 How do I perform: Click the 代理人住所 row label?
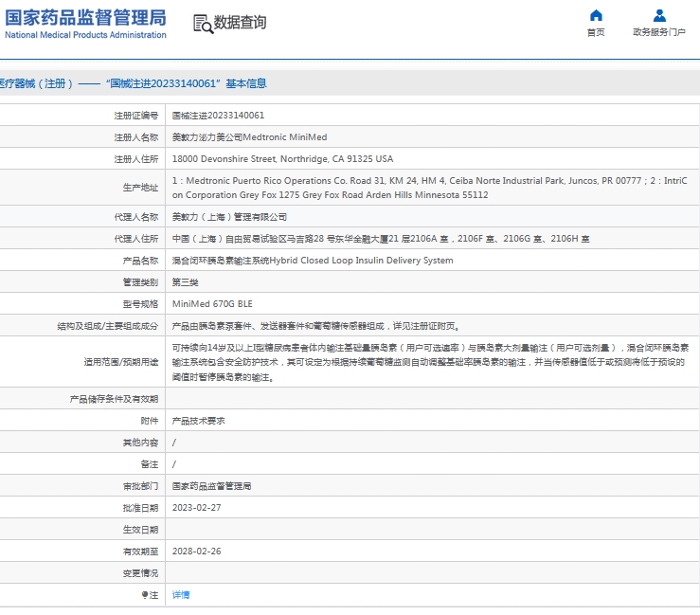[136, 239]
